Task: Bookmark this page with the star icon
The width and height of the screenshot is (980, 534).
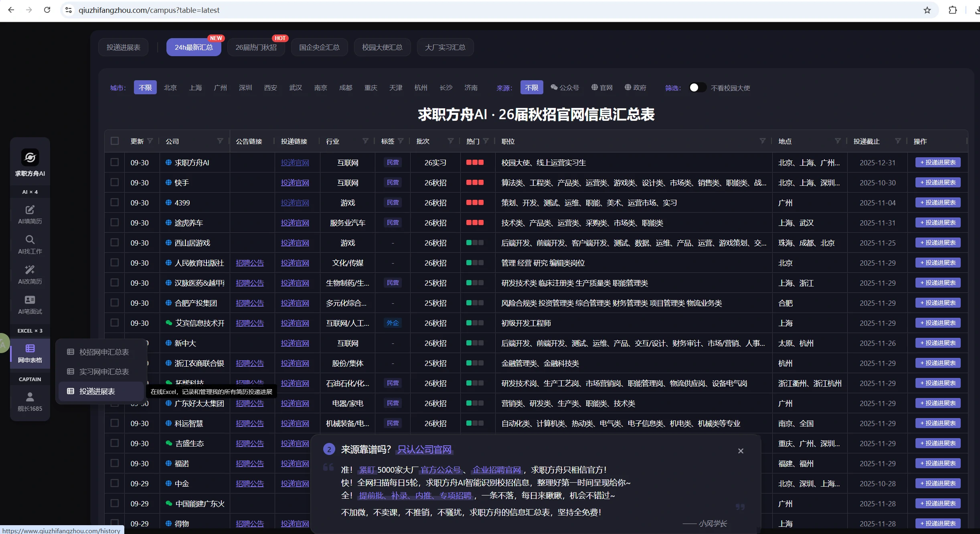Action: coord(927,10)
